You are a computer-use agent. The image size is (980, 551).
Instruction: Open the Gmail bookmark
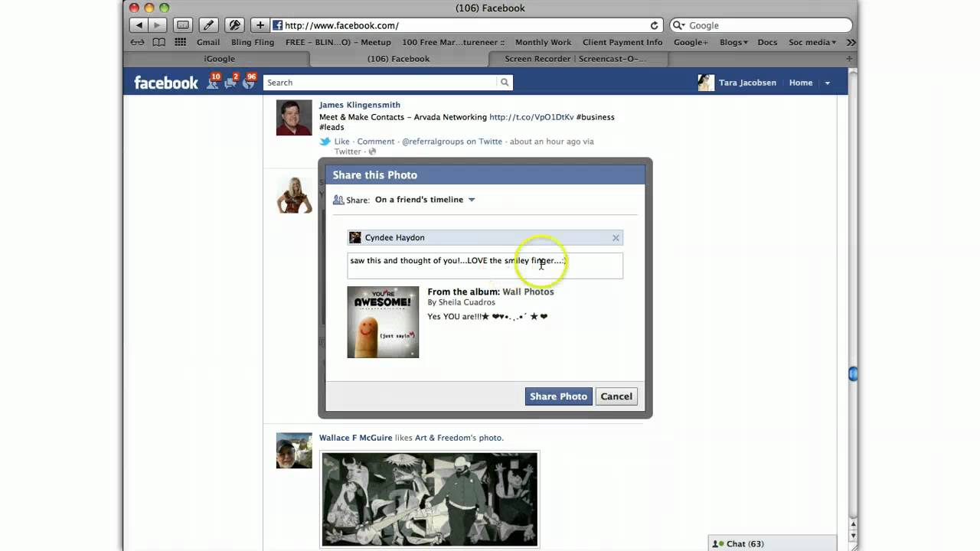(x=208, y=42)
